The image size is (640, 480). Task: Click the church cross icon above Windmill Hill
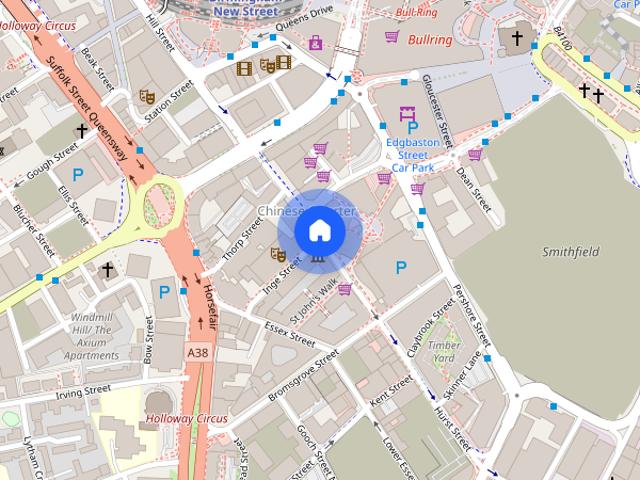(x=107, y=270)
